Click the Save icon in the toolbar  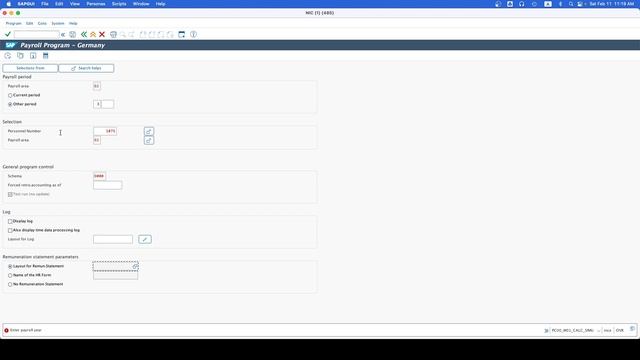pyautogui.click(x=73, y=35)
